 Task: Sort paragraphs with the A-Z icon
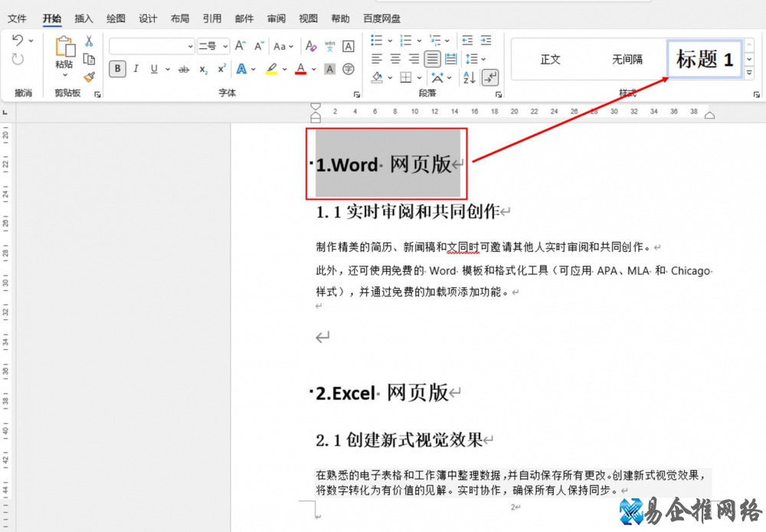pos(469,77)
